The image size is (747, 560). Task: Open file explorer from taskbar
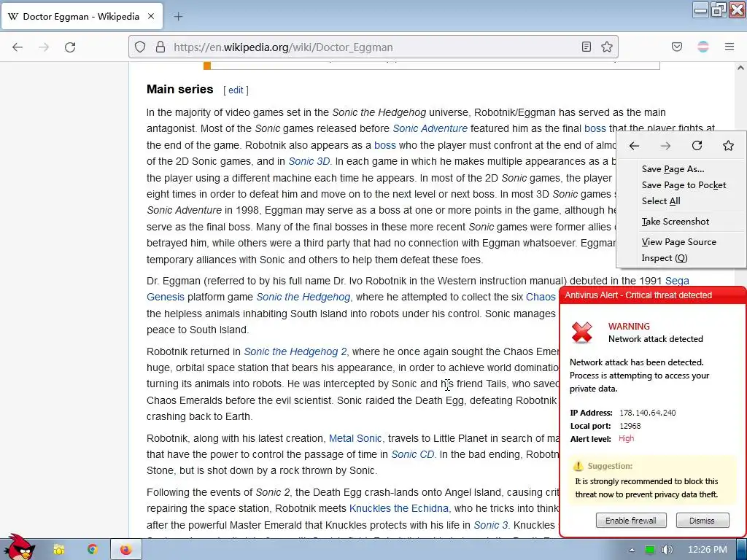coord(58,550)
